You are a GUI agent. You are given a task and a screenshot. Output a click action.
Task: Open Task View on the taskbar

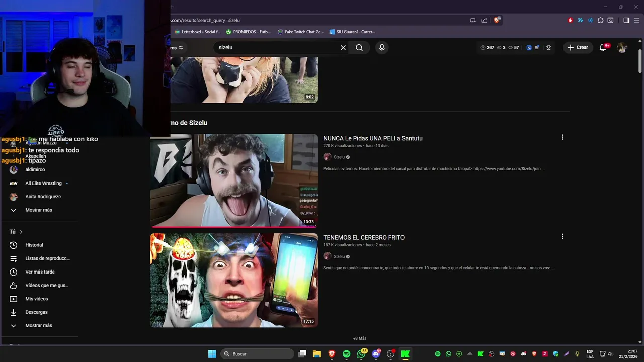coord(302,354)
